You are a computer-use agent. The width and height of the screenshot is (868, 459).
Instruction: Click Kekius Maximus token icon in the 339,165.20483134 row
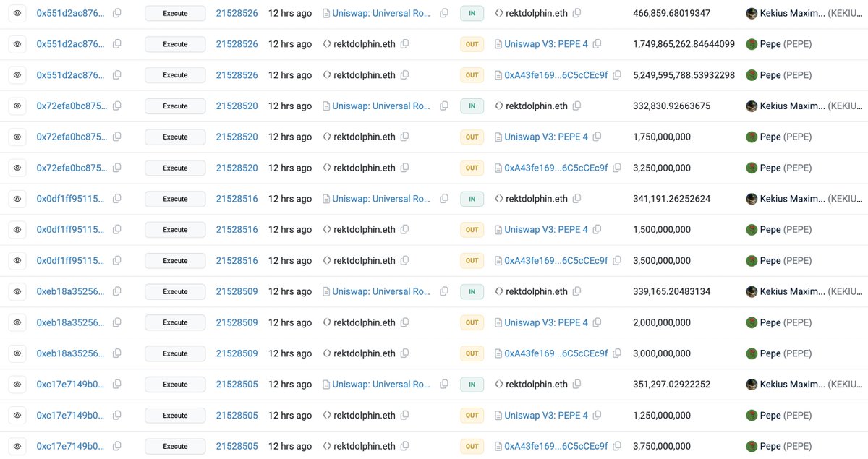click(x=752, y=292)
